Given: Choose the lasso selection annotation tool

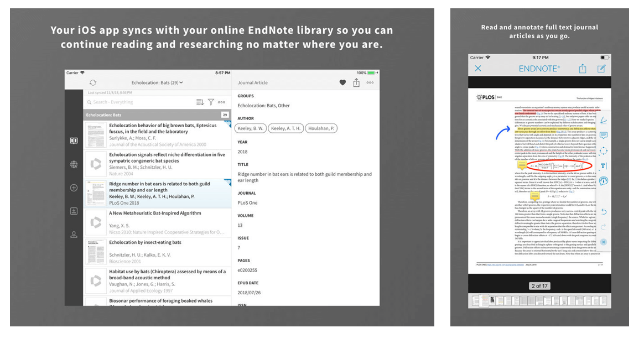Looking at the screenshot, I should click(604, 151).
